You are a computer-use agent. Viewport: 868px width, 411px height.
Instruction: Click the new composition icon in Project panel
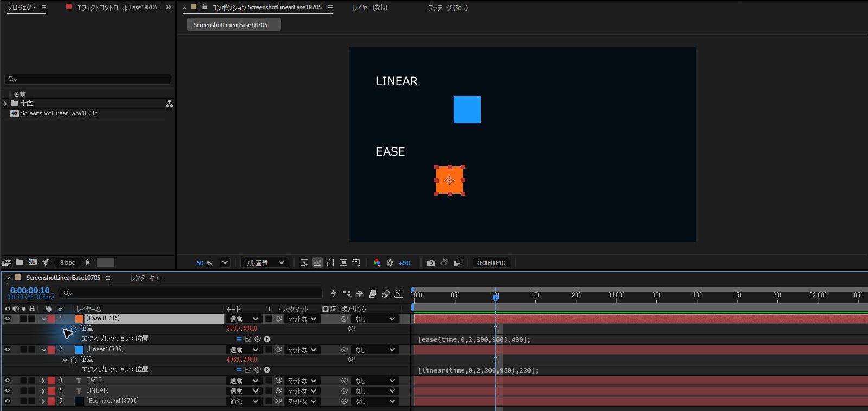pyautogui.click(x=33, y=262)
